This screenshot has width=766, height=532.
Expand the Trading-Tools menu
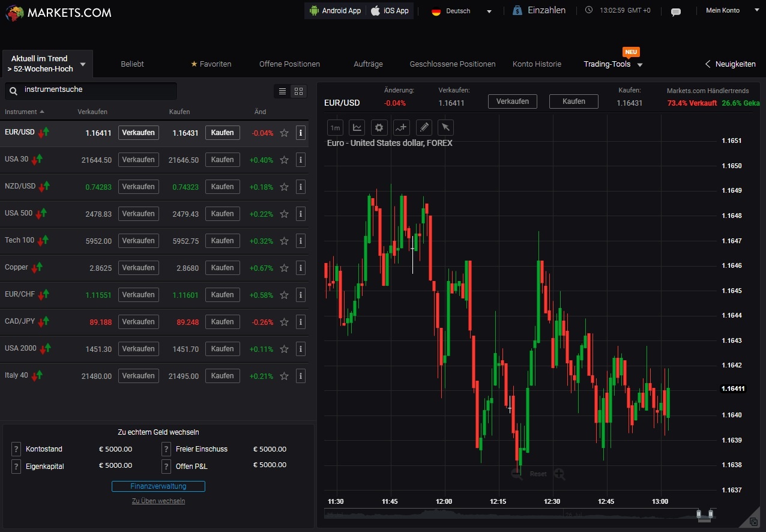click(x=613, y=64)
